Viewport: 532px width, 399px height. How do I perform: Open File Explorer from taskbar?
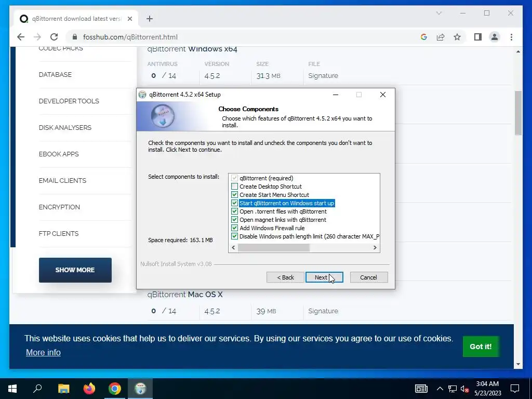click(x=63, y=389)
